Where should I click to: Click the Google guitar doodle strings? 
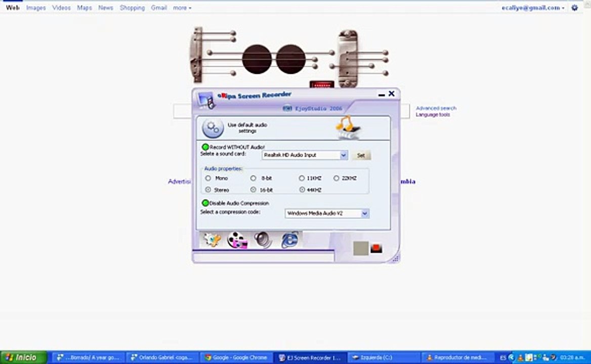(x=289, y=57)
